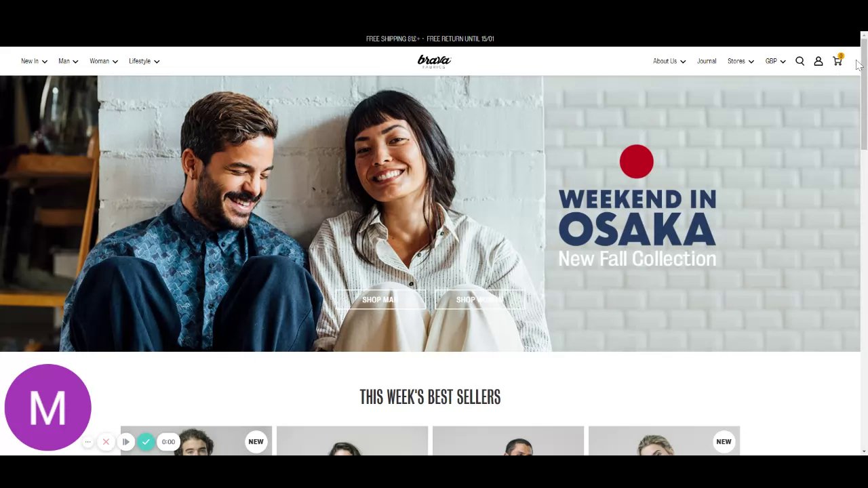Viewport: 868px width, 488px height.
Task: Open the Stores menu
Action: tap(741, 61)
